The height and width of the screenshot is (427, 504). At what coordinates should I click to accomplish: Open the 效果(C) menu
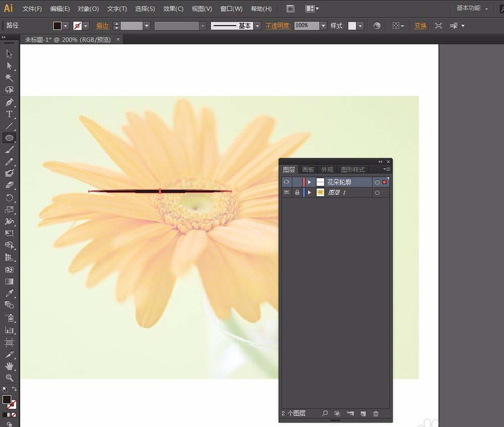click(173, 9)
